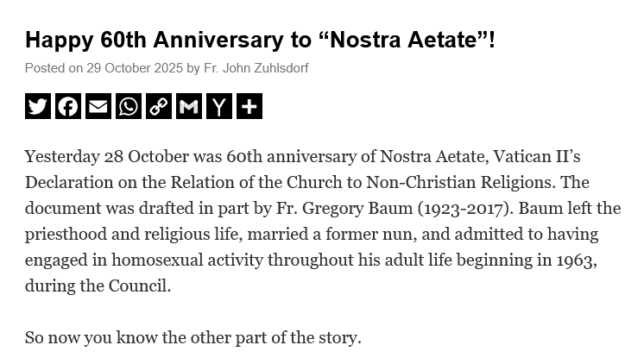Share the post on Facebook

[x=68, y=106]
